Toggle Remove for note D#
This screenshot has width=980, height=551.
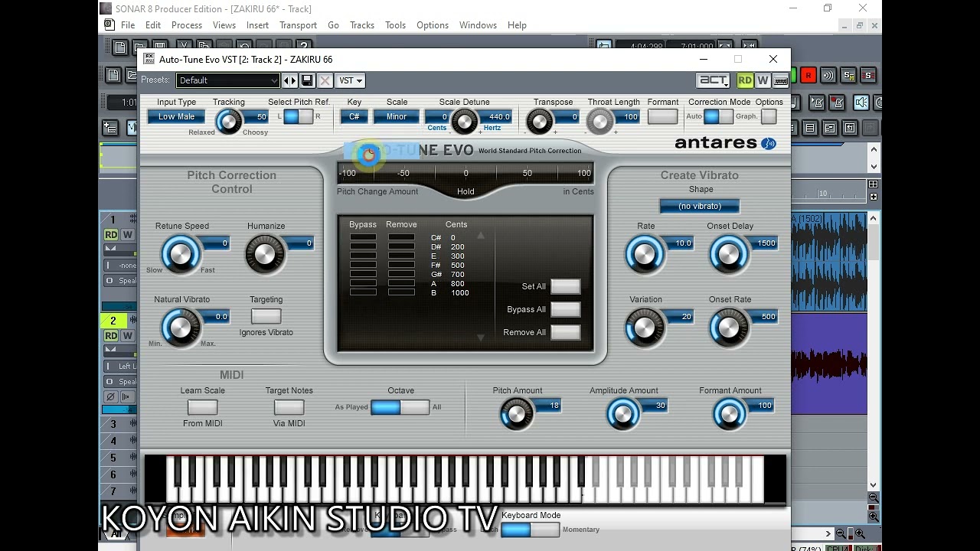click(x=401, y=247)
